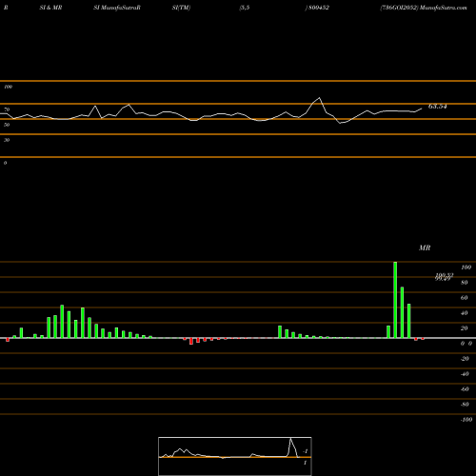476x476 pixels.
Task: Click the RSI axis label '0'
Action: click(5, 163)
